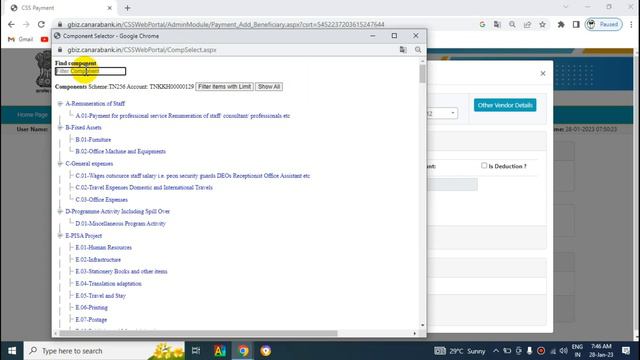Click the zoom magnifier icon in popup address bar

click(x=418, y=50)
